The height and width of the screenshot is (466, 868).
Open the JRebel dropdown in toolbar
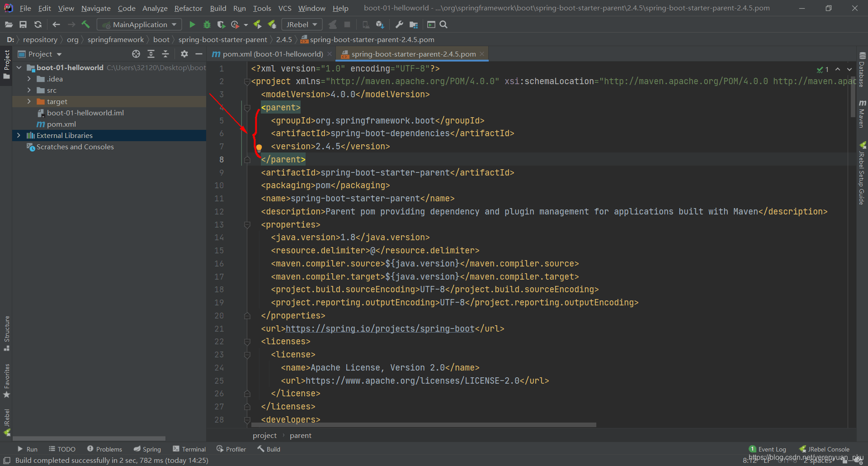(302, 25)
